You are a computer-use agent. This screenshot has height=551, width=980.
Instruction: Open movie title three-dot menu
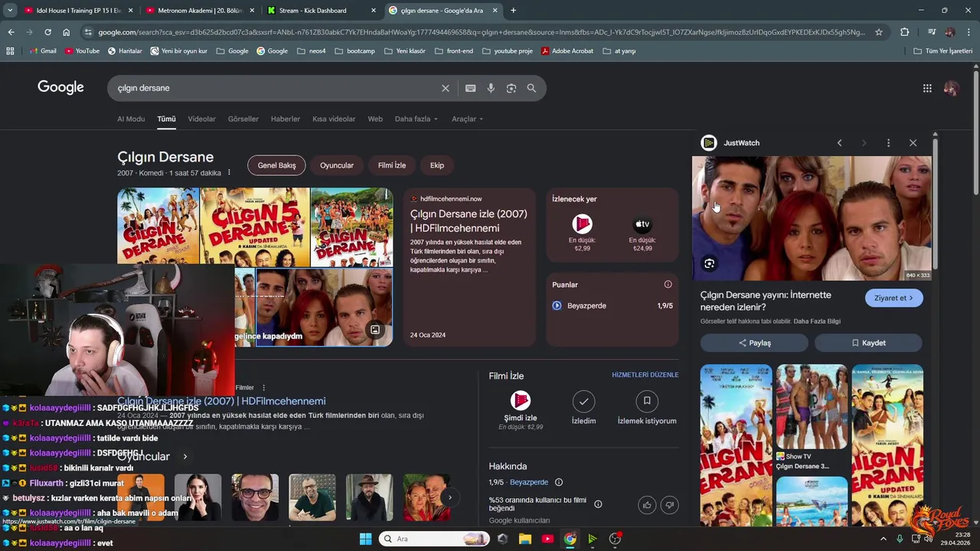click(x=229, y=173)
